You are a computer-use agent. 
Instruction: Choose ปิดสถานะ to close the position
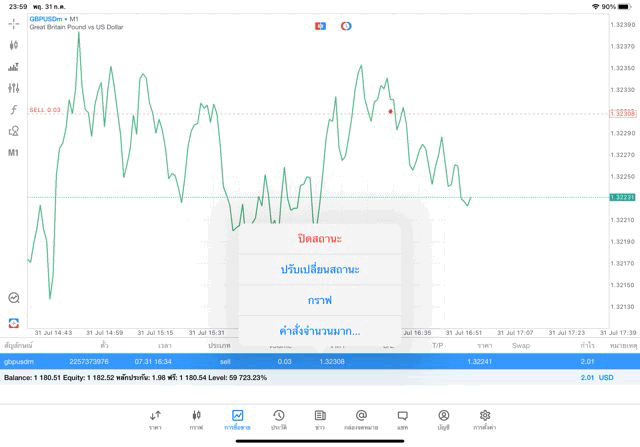coord(320,239)
